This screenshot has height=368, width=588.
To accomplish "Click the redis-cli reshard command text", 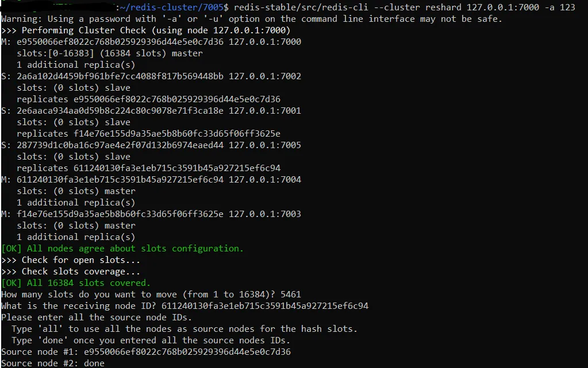I will coord(404,7).
